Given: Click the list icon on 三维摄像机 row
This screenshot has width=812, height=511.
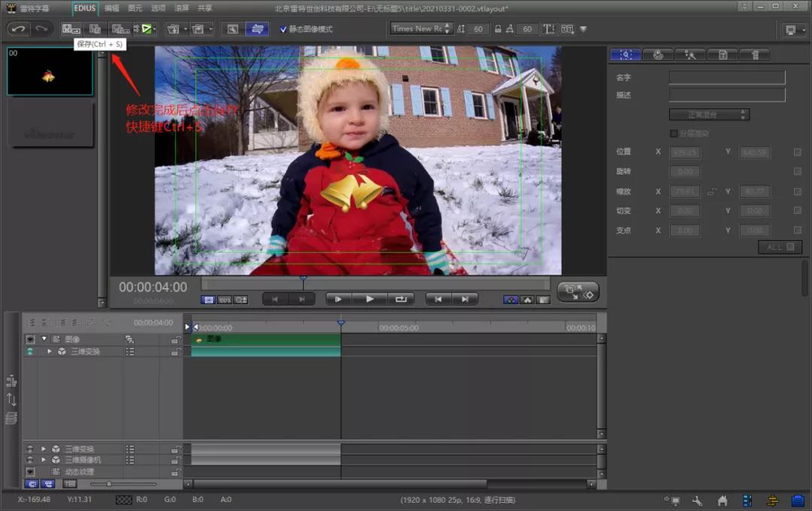Looking at the screenshot, I should coord(130,461).
